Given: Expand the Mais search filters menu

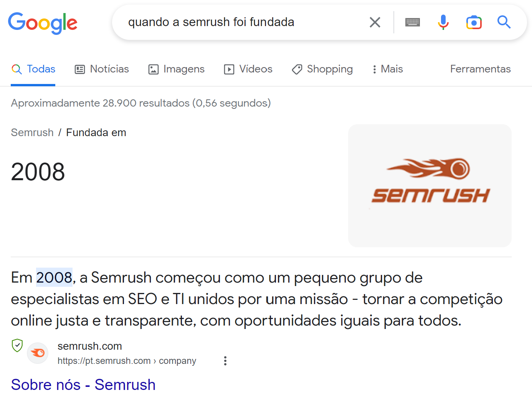Looking at the screenshot, I should [x=387, y=69].
